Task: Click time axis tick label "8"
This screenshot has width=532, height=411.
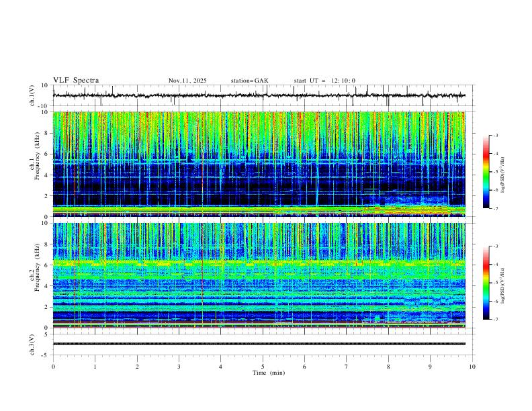Action: pos(388,367)
